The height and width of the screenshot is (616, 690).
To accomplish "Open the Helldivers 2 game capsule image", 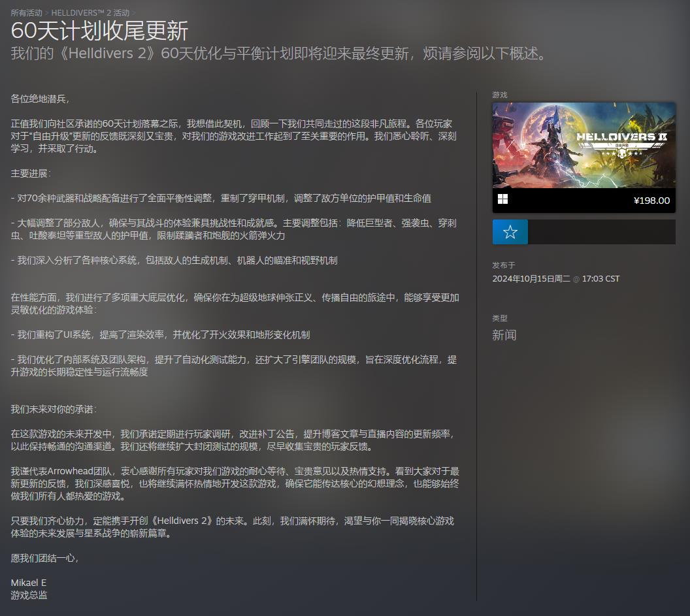I will pos(583,145).
